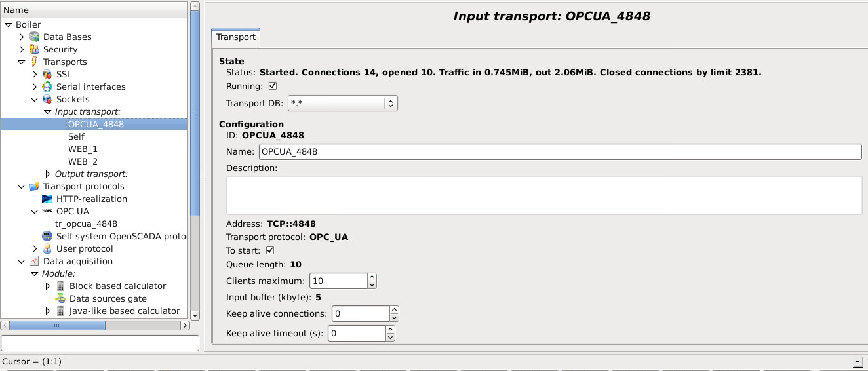Increase Clients maximum with up arrow
The width and height of the screenshot is (868, 371).
tap(372, 277)
